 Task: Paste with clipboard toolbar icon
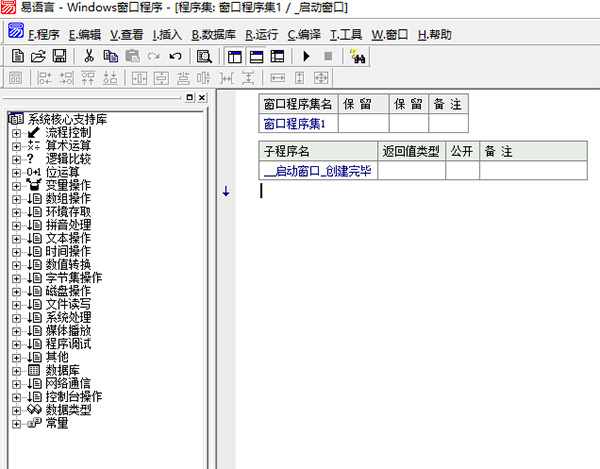point(132,56)
